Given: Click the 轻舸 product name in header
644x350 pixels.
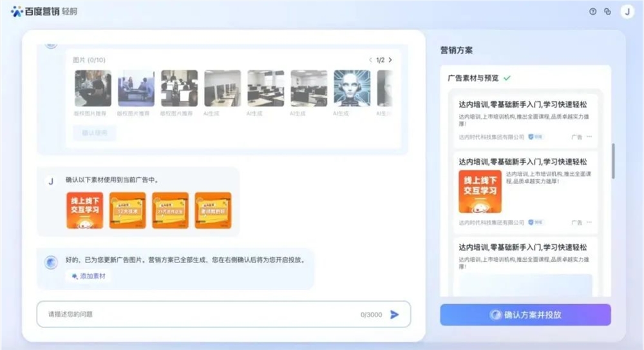Looking at the screenshot, I should click(x=70, y=12).
